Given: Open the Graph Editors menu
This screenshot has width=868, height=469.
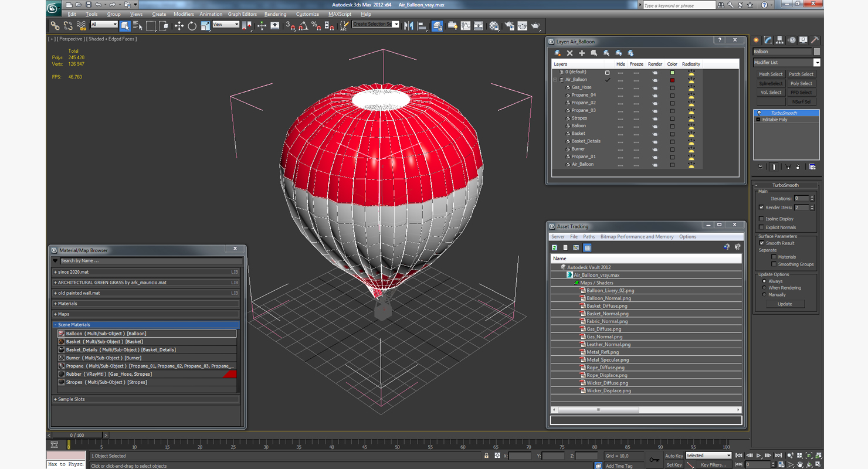Looking at the screenshot, I should (x=242, y=14).
